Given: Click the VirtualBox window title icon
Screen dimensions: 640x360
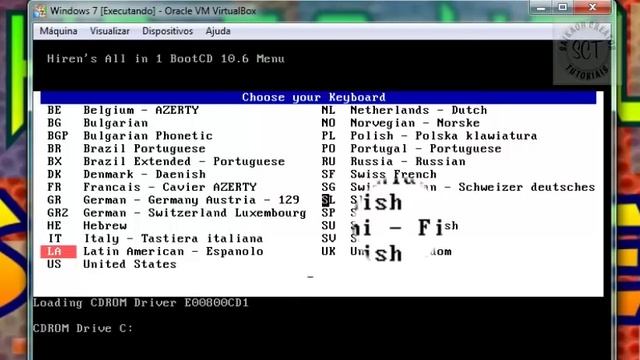Looking at the screenshot, I should (40, 11).
